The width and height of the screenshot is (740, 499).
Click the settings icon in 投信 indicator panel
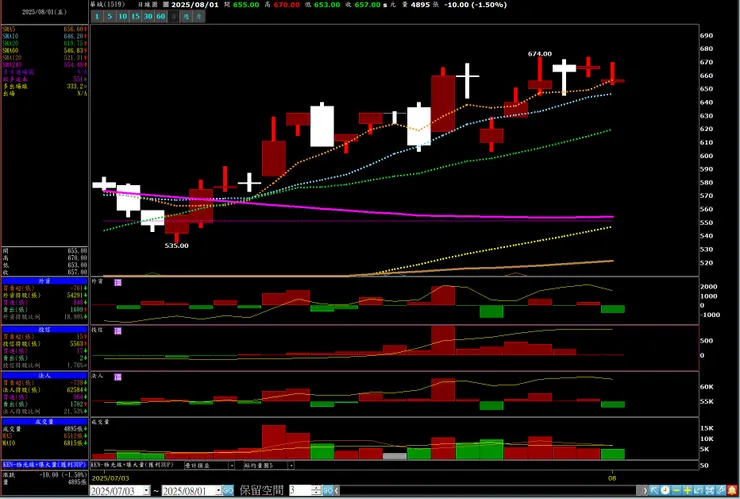click(118, 331)
